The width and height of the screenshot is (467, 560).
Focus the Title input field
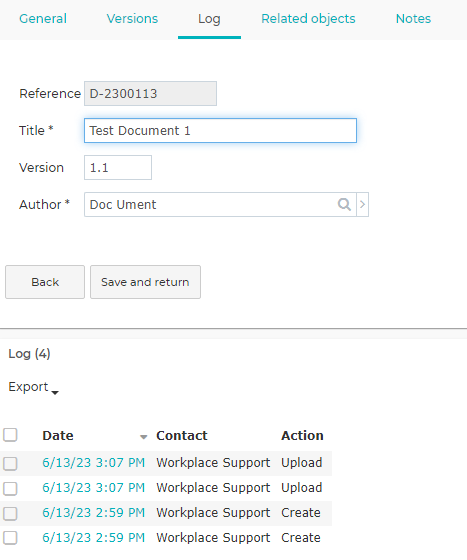coord(220,131)
